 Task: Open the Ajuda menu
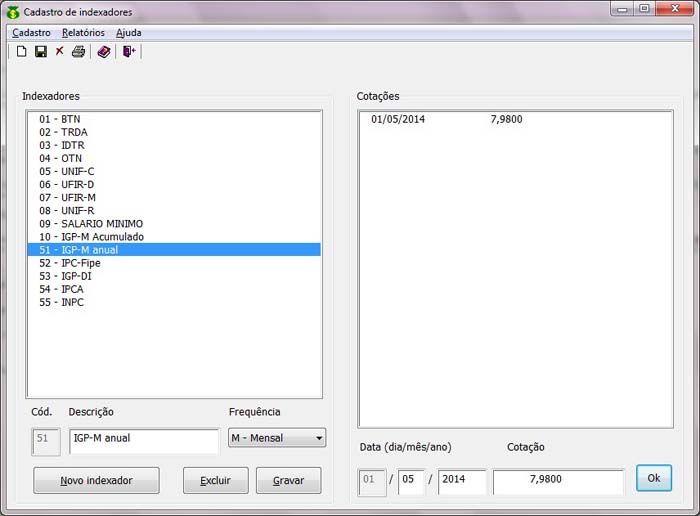[x=128, y=32]
